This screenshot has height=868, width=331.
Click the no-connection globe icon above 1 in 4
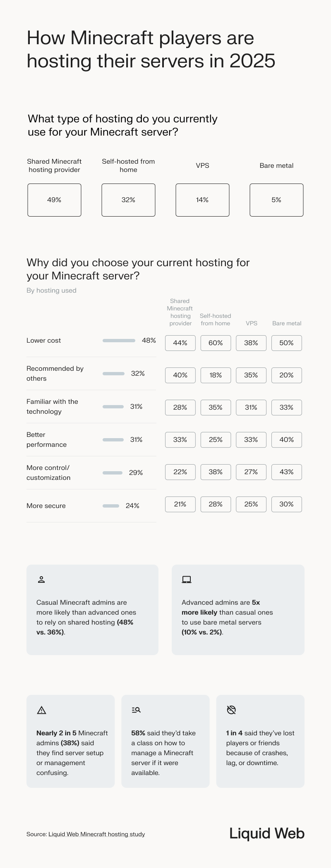click(x=231, y=710)
